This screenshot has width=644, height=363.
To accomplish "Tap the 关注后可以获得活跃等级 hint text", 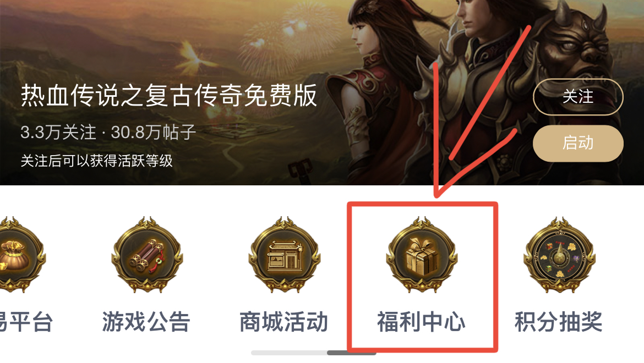I will pyautogui.click(x=96, y=161).
